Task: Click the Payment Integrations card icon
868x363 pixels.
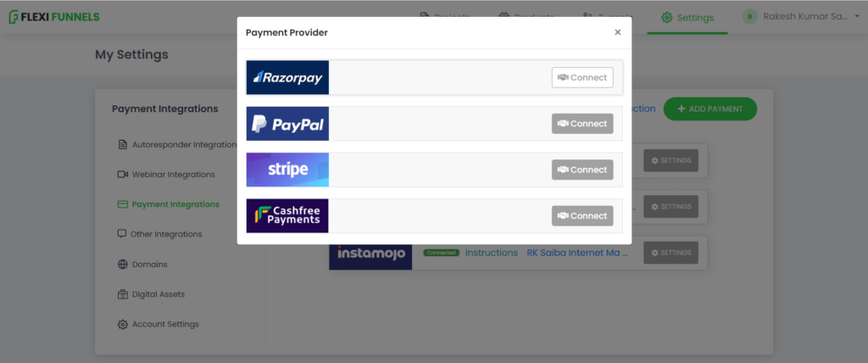Action: click(123, 204)
